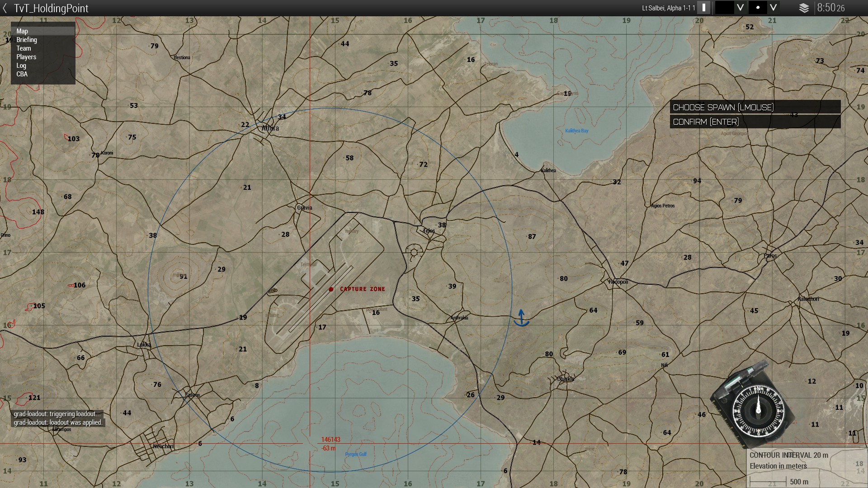Click the Neochori town label
868x488 pixels.
point(163,446)
